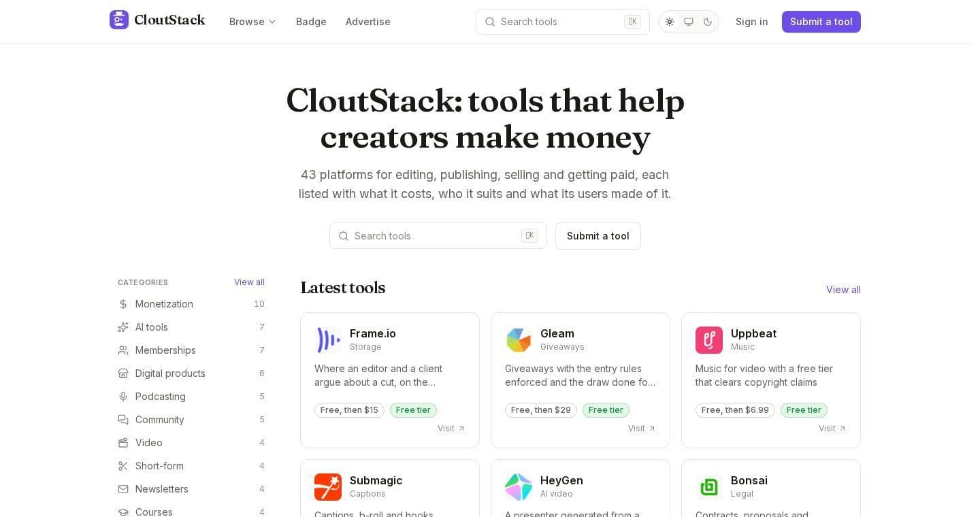This screenshot has width=980, height=517.
Task: Click the Newsletters envelope icon
Action: 123,489
